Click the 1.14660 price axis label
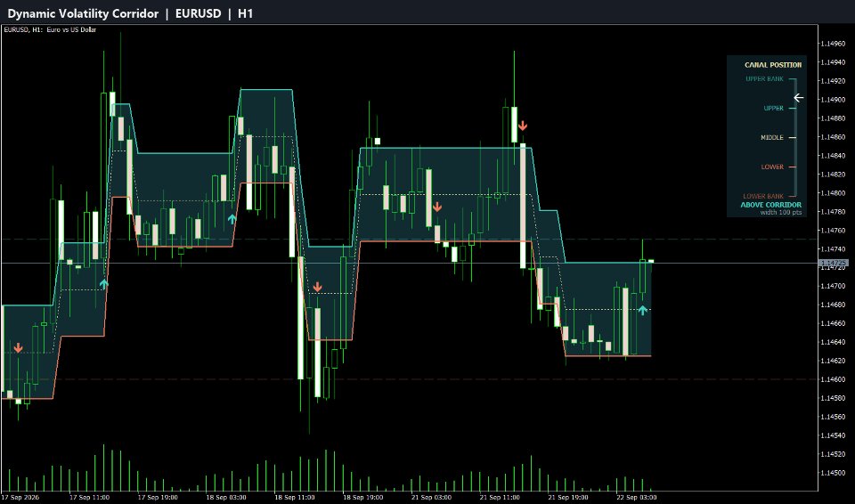Screen dimensions: 855x504 click(x=832, y=323)
